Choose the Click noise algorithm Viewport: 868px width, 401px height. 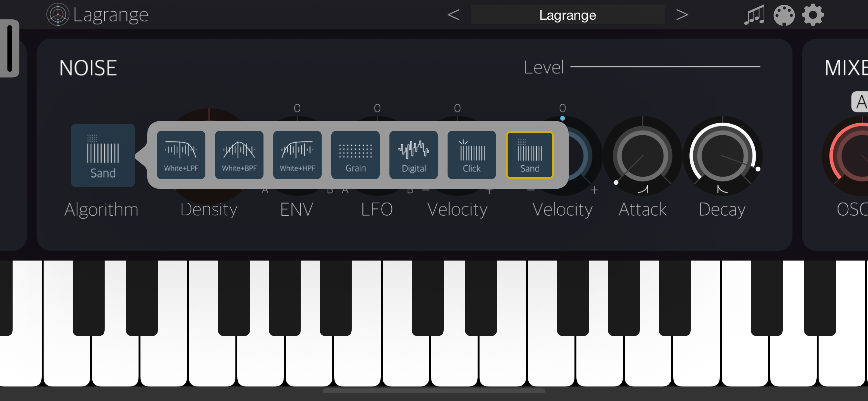pyautogui.click(x=472, y=155)
